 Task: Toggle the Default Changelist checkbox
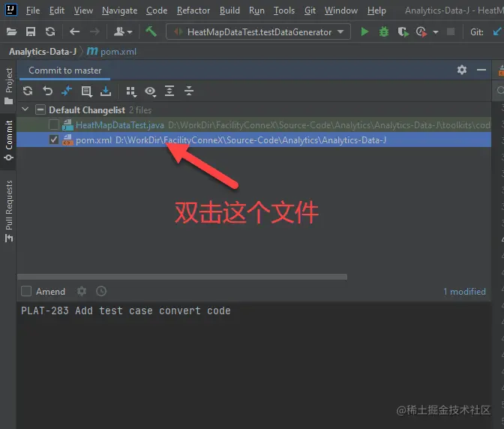[x=40, y=110]
